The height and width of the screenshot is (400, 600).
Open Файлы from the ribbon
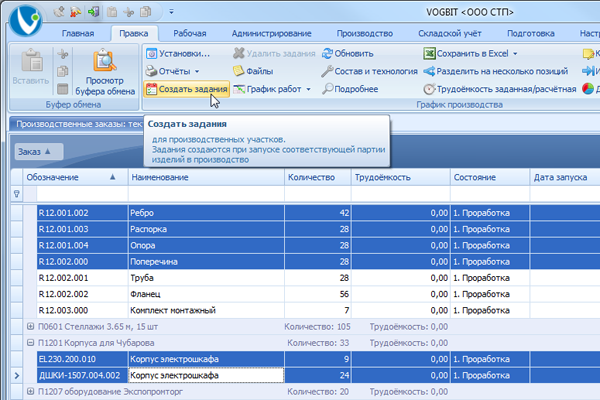pos(252,71)
